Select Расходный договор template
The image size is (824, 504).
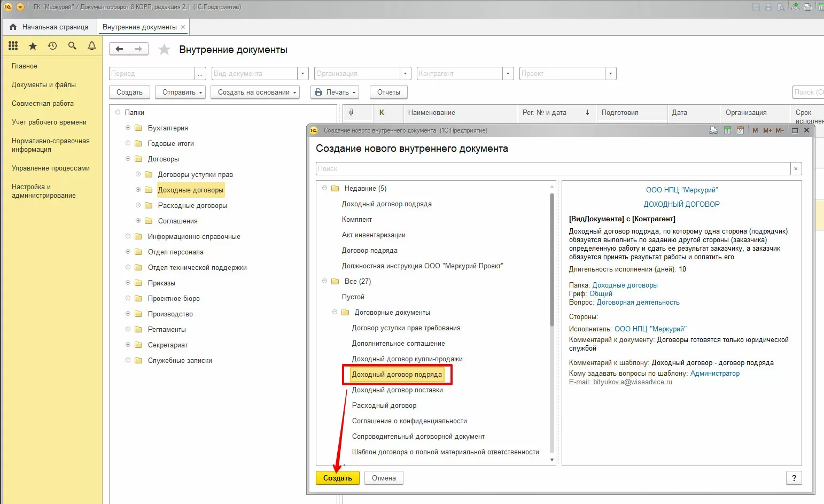tap(384, 406)
